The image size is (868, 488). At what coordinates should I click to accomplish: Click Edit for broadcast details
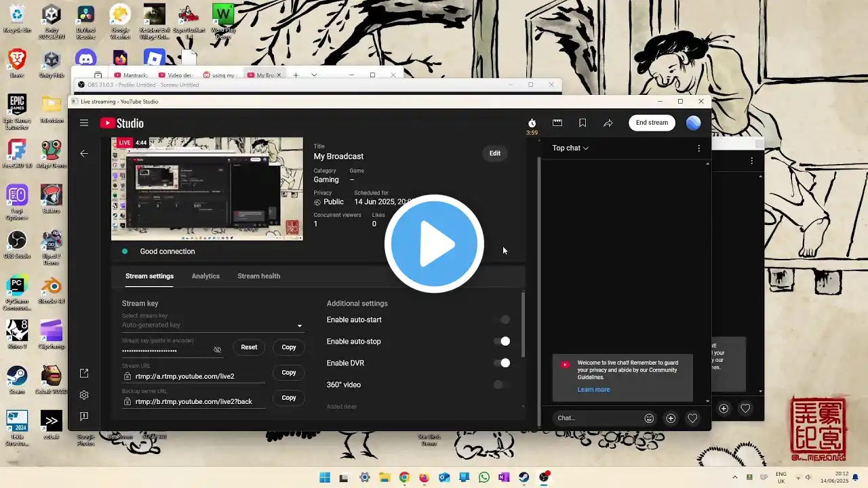click(x=495, y=153)
